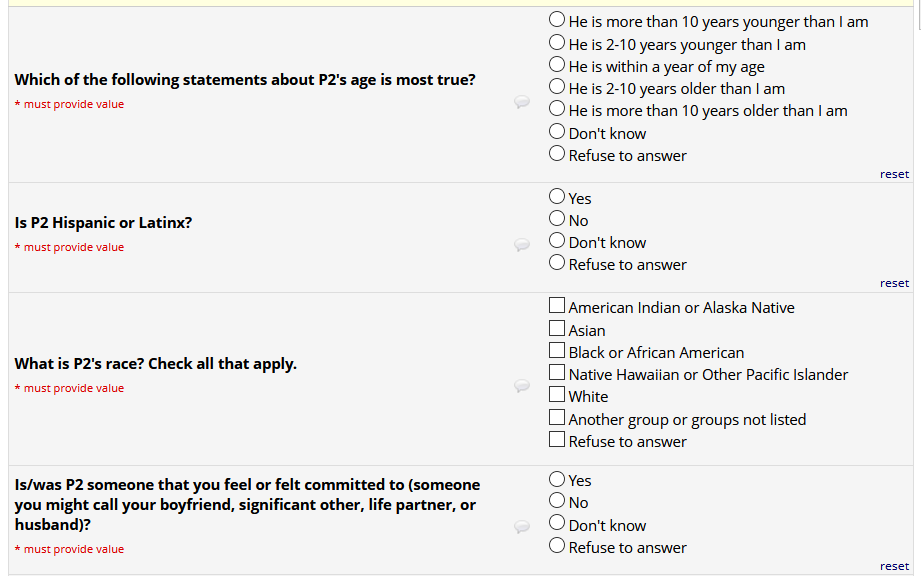
Task: Open comment balloon for Hispanic or Latinx question
Action: pyautogui.click(x=521, y=245)
